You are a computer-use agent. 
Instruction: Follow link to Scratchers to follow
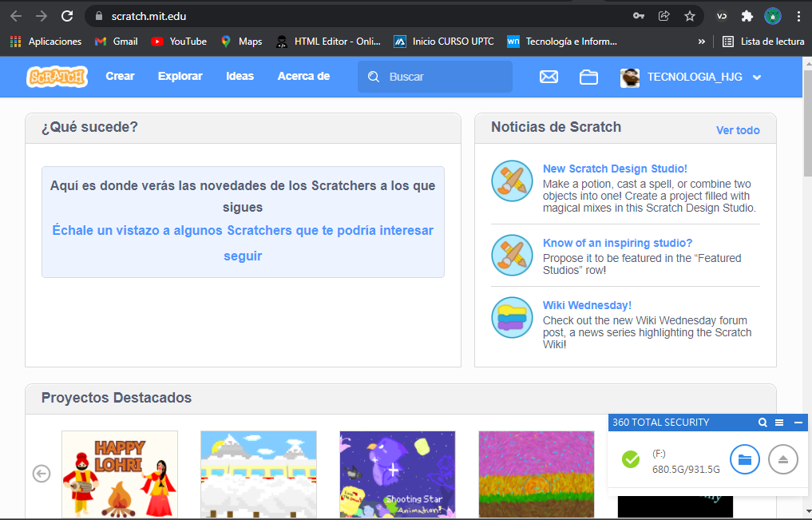[243, 243]
